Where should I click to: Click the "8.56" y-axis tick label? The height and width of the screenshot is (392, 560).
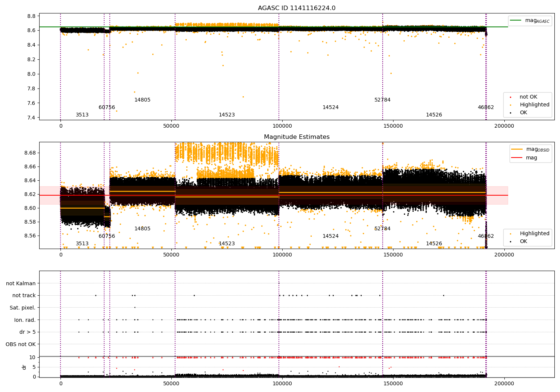coord(30,236)
